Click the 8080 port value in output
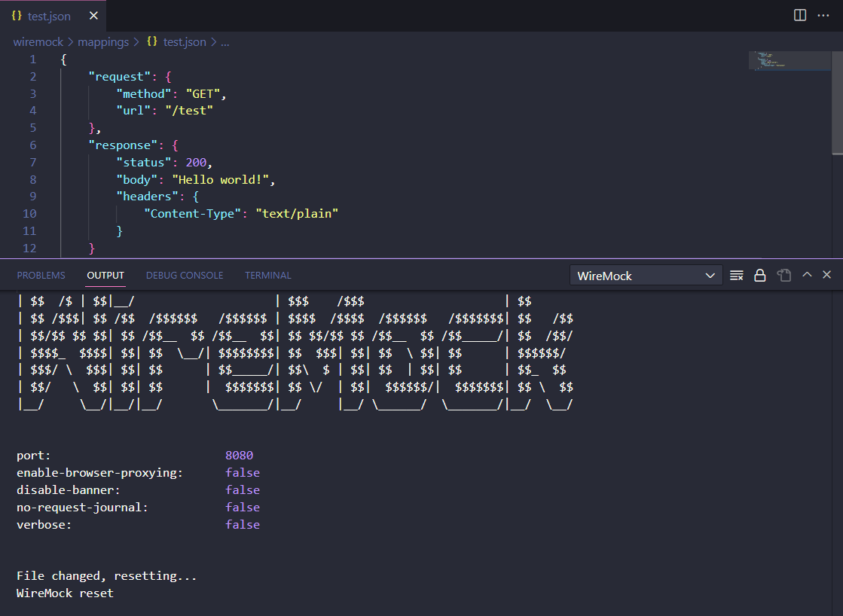Screen dimensions: 843x616 tap(240, 456)
